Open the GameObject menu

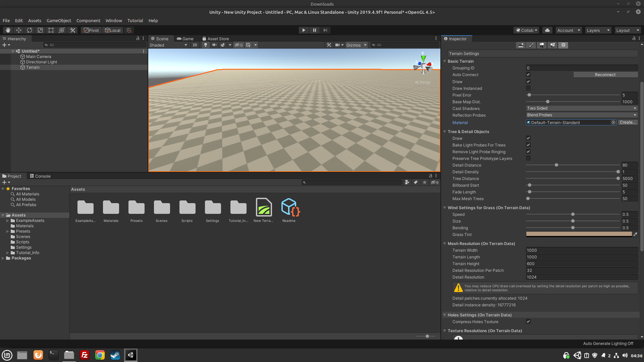click(59, 20)
